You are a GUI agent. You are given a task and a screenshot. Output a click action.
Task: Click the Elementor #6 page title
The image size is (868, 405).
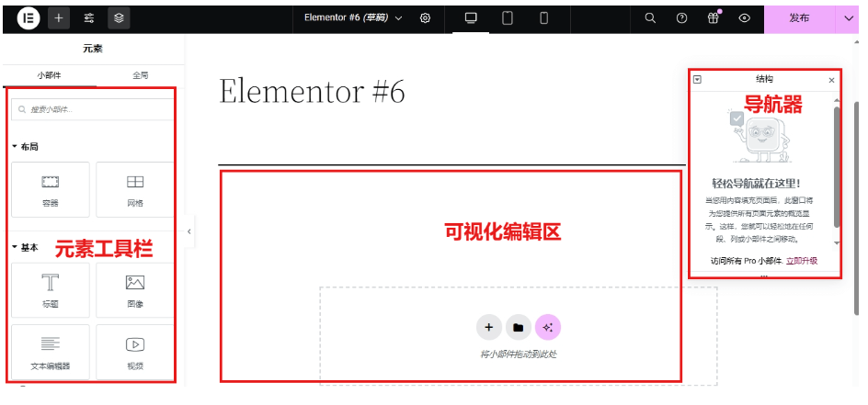pos(313,91)
